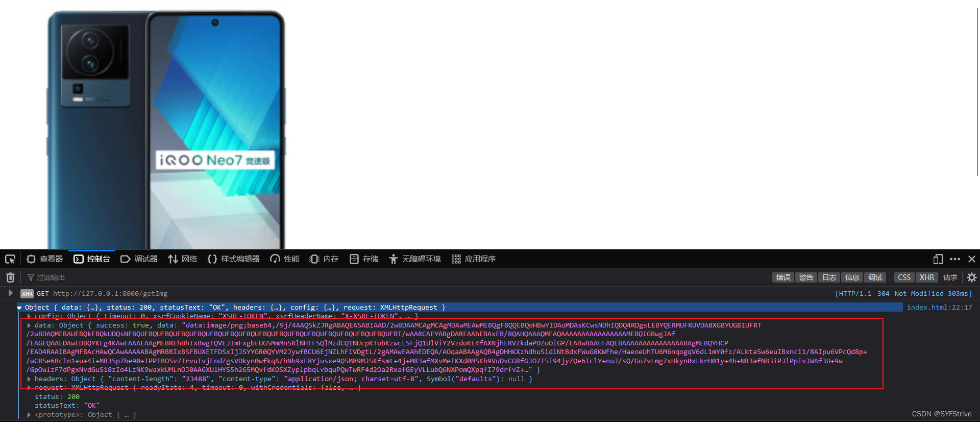
Task: Toggle the 错误 errors filter
Action: point(783,277)
